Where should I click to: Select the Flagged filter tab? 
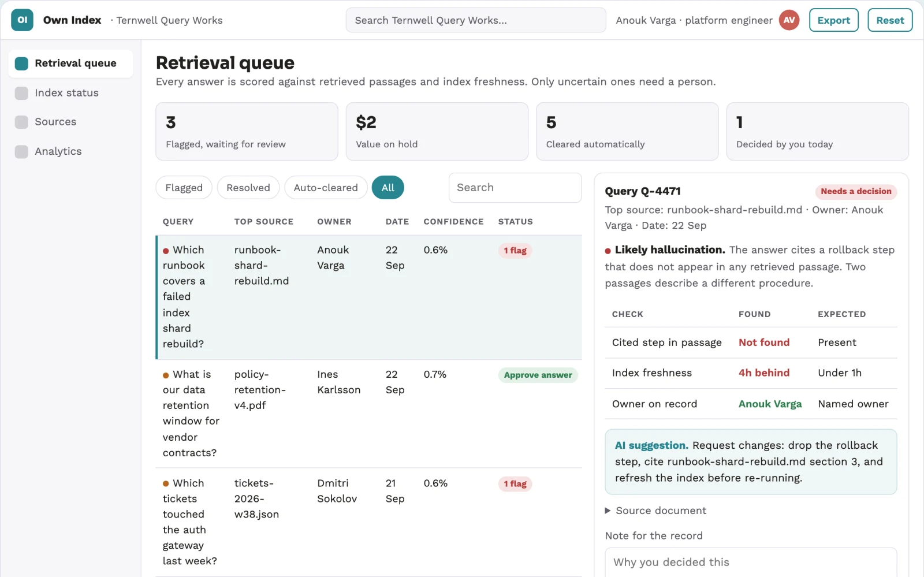pos(184,188)
